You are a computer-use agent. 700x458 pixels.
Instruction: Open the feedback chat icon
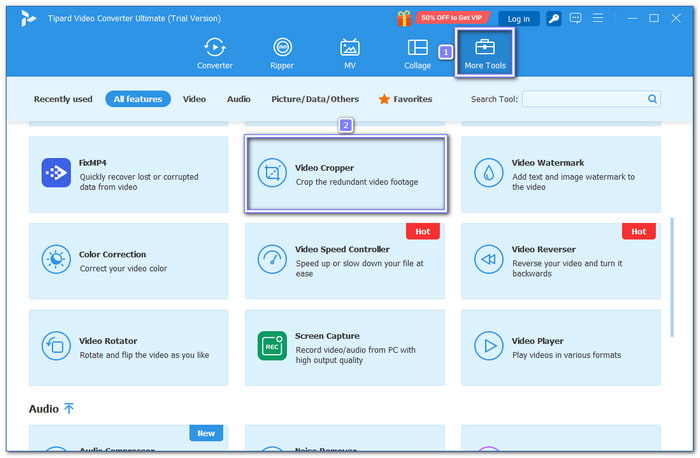(x=575, y=18)
